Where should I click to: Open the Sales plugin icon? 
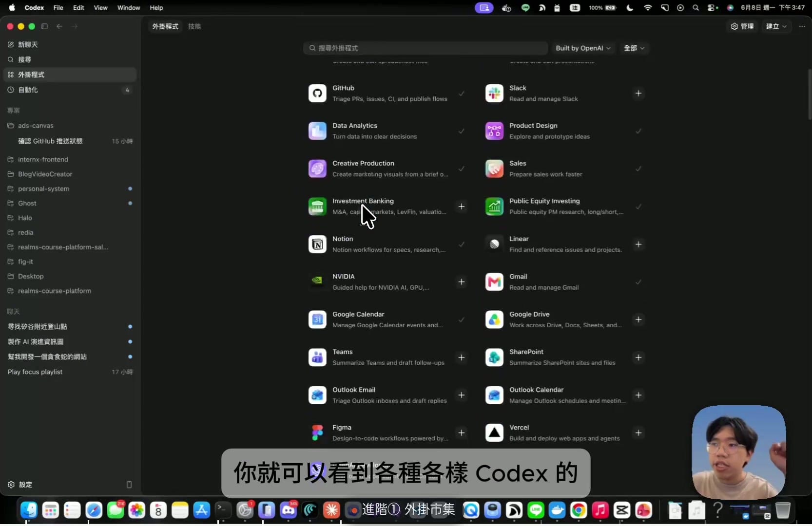click(494, 169)
